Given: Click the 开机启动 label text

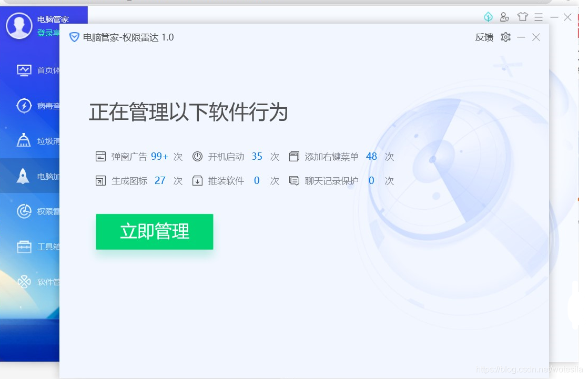Looking at the screenshot, I should pyautogui.click(x=226, y=157).
